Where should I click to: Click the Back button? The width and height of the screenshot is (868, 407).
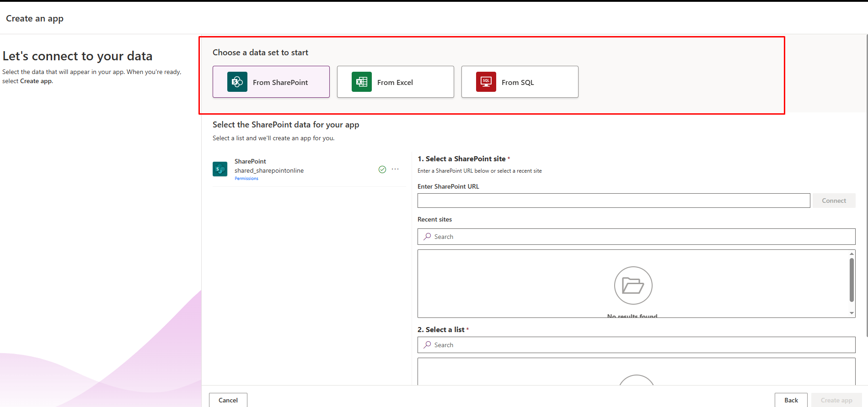coord(791,400)
